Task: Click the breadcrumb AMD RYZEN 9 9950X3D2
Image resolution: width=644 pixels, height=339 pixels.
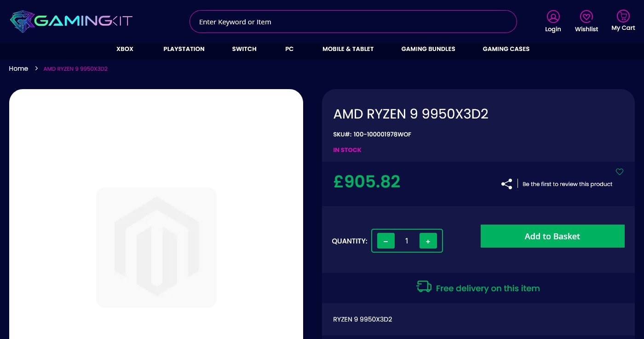Action: (x=75, y=68)
